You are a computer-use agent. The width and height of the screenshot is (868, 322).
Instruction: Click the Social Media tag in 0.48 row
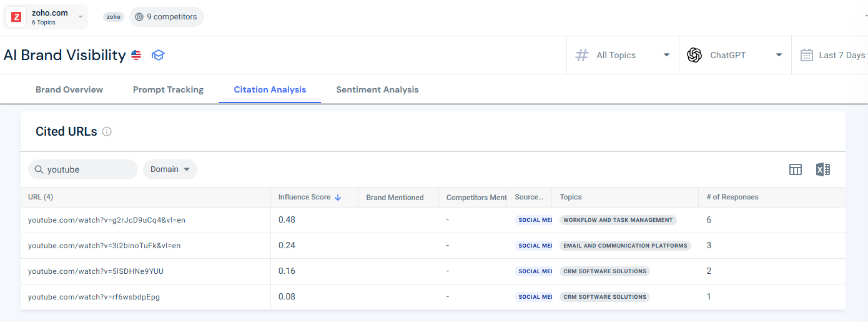(x=535, y=220)
